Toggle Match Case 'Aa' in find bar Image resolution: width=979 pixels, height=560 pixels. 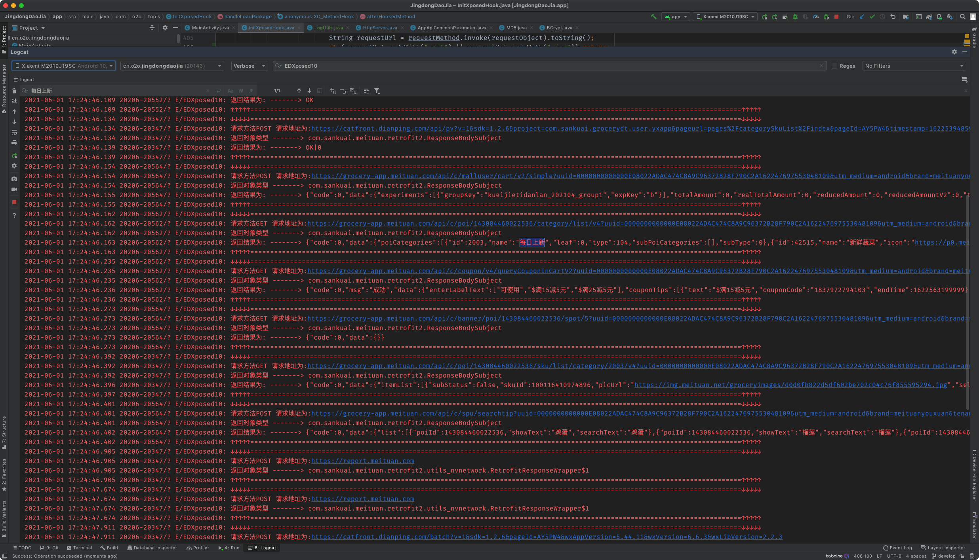230,91
